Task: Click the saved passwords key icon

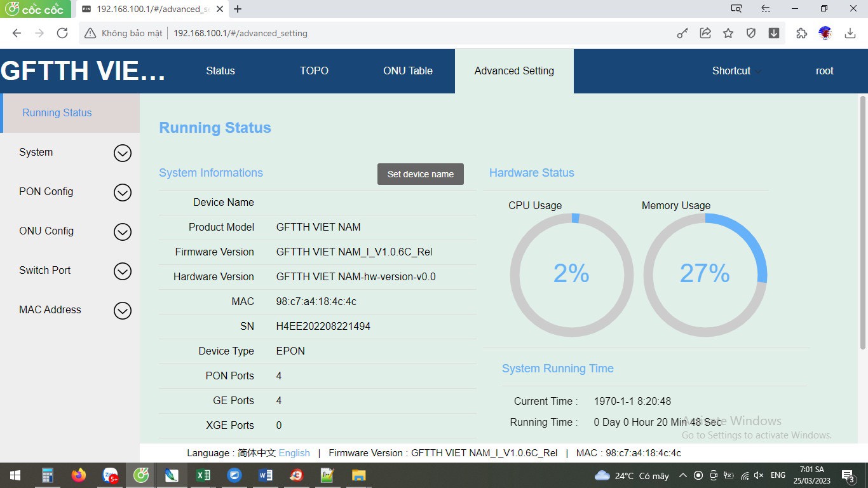Action: 682,33
